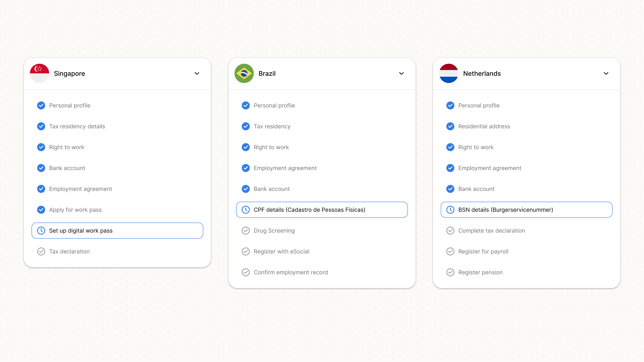This screenshot has height=362, width=644.
Task: Toggle Register with eSocial checkmark
Action: pos(246,251)
